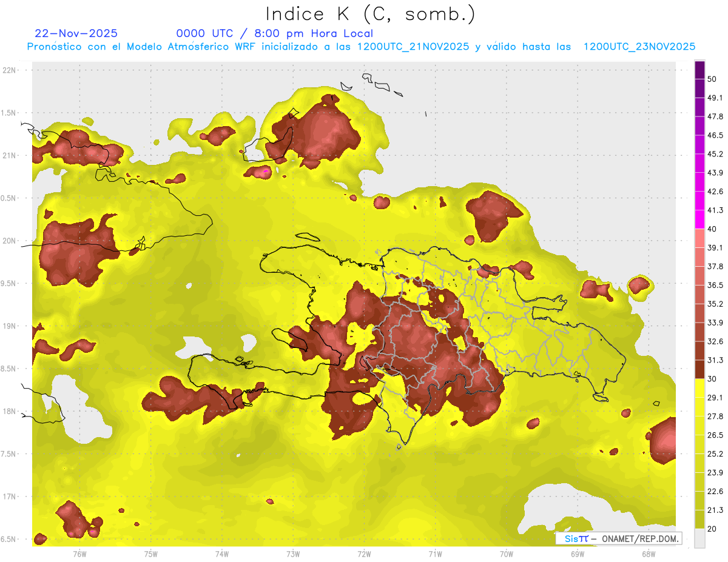This screenshot has height=562, width=728.
Task: Click the colorbar value '40'
Action: pos(712,229)
